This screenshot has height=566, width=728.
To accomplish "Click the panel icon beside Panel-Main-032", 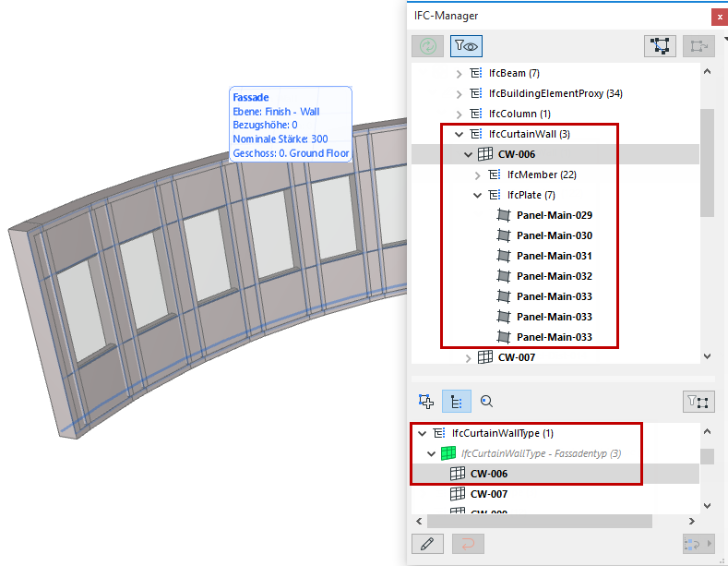I will click(x=504, y=276).
